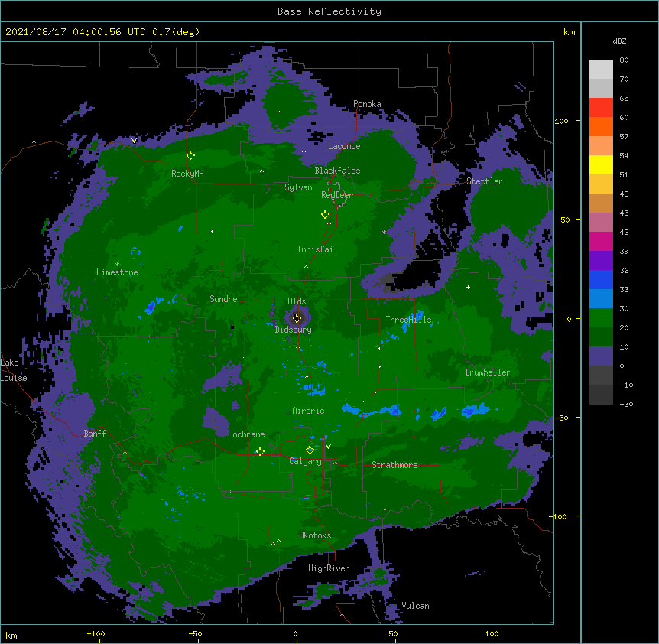Image resolution: width=659 pixels, height=644 pixels.
Task: Pick the magenta 39-42 dBZ legend swatch
Action: [x=601, y=241]
